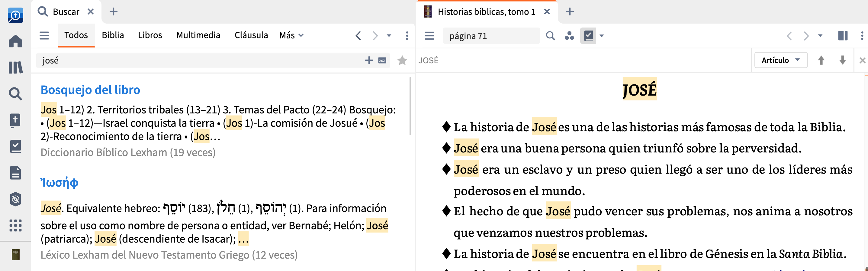Open the Bible reading plan plus icon
The width and height of the screenshot is (868, 271).
point(15,120)
